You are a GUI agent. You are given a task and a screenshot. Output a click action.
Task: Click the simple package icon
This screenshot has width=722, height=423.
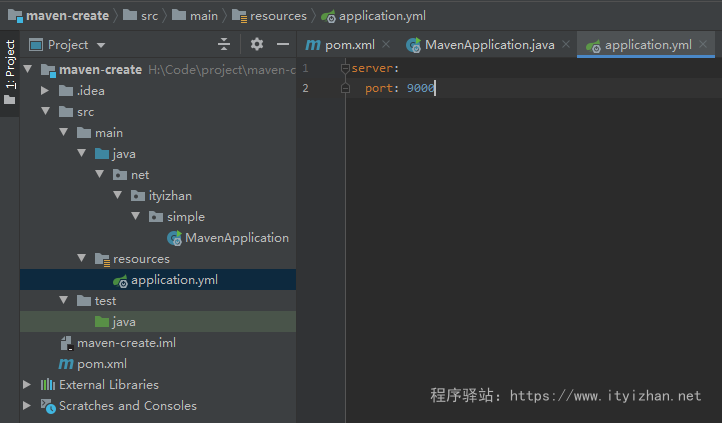coord(156,216)
